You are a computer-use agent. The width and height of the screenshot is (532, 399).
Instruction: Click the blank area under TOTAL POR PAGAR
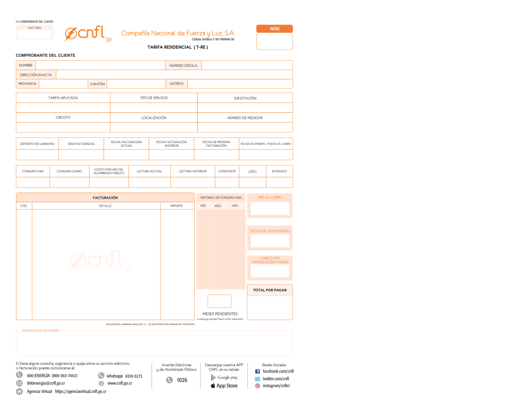(x=270, y=307)
